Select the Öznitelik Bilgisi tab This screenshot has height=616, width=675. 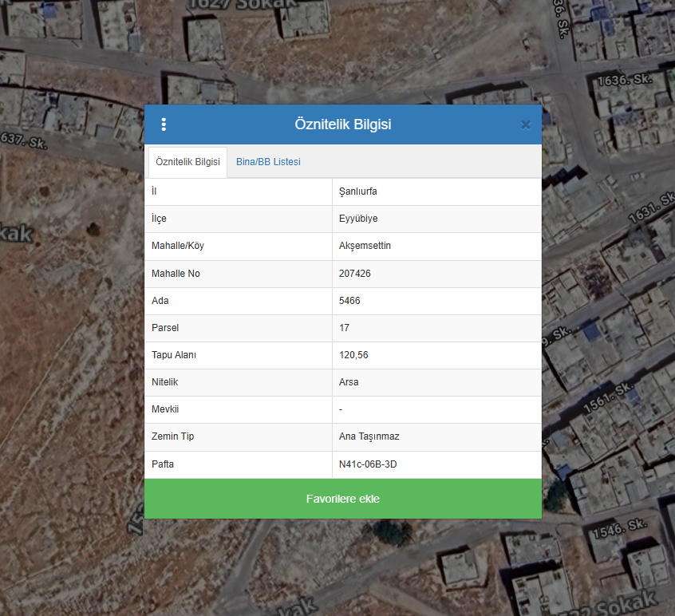(x=187, y=162)
